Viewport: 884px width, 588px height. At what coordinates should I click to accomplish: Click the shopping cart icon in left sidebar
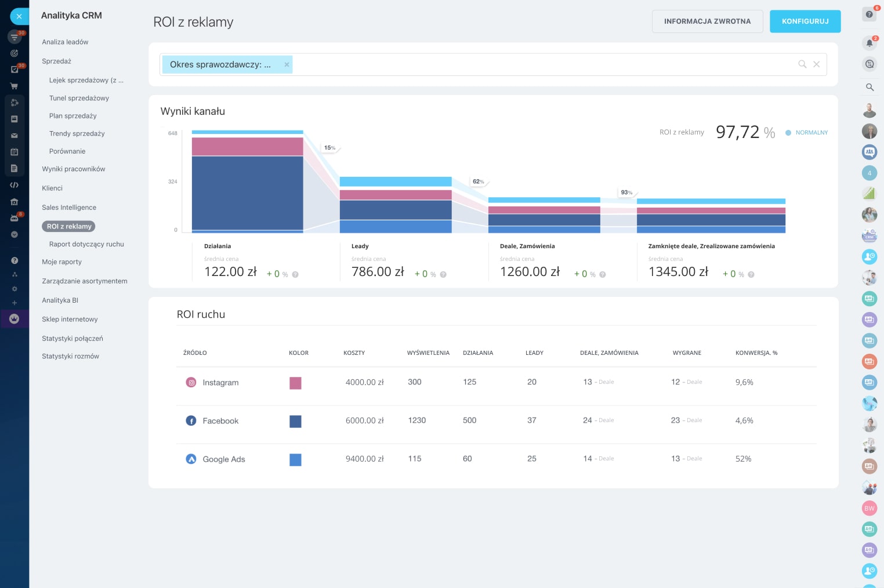point(14,86)
